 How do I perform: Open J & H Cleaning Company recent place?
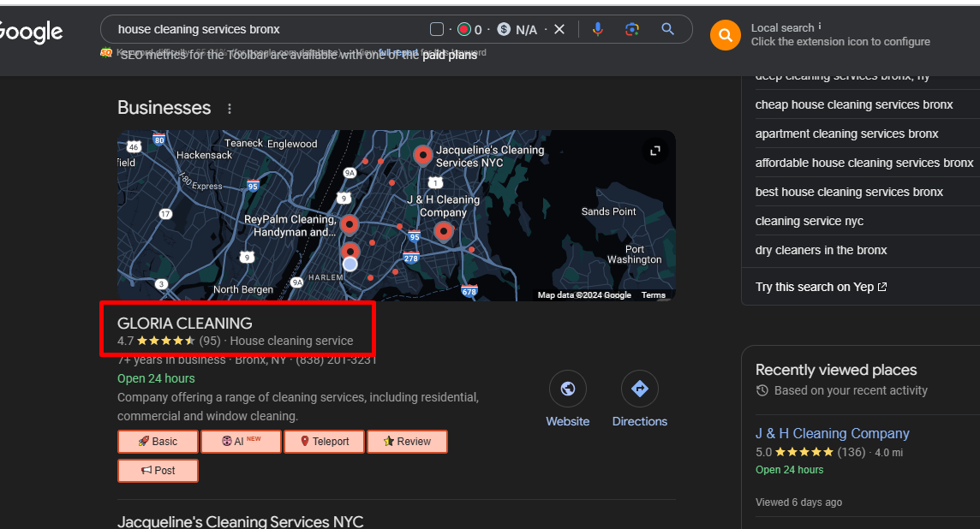(x=832, y=433)
